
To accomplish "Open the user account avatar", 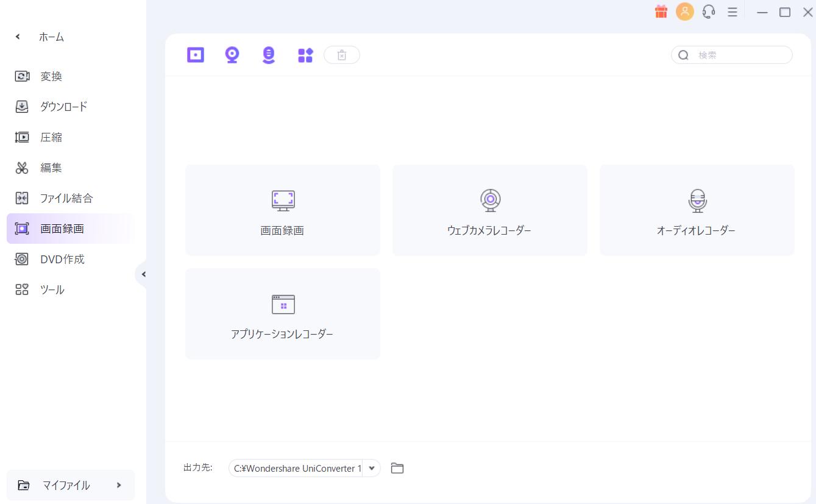I will point(685,12).
